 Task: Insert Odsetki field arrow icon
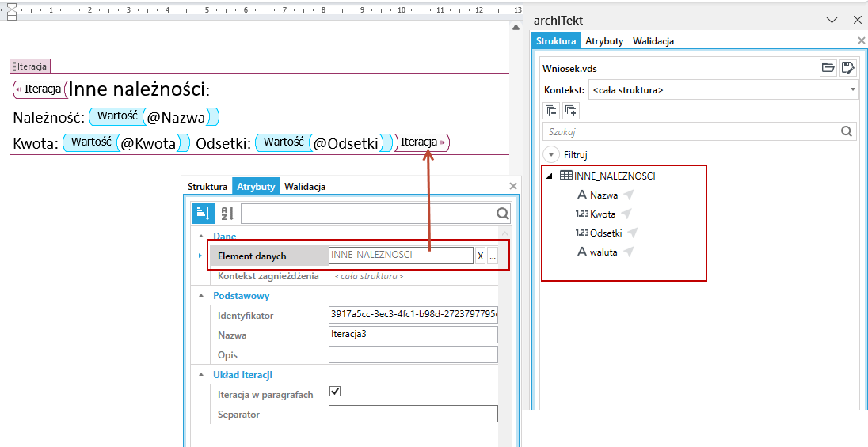pyautogui.click(x=632, y=233)
